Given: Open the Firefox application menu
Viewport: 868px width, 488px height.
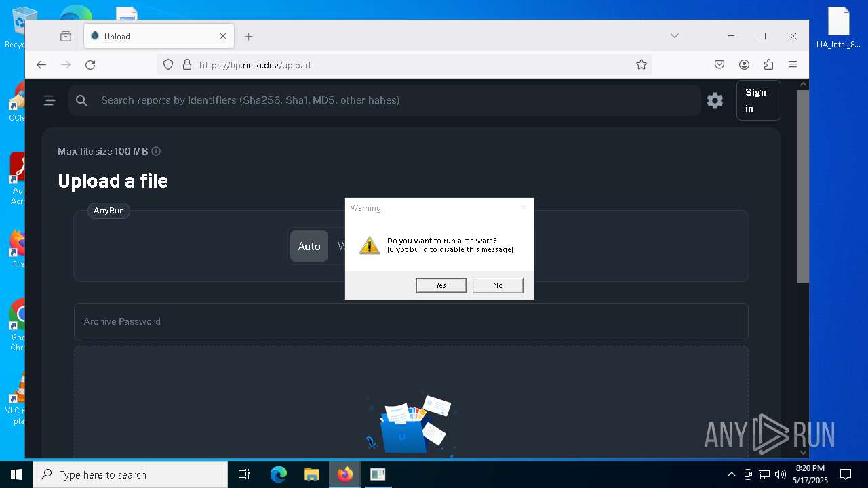Looking at the screenshot, I should pyautogui.click(x=793, y=65).
